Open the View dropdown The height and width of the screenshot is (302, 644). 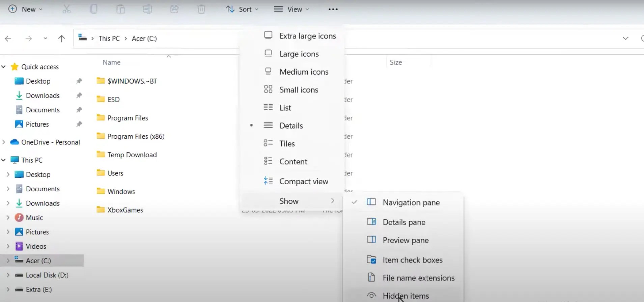pos(292,9)
